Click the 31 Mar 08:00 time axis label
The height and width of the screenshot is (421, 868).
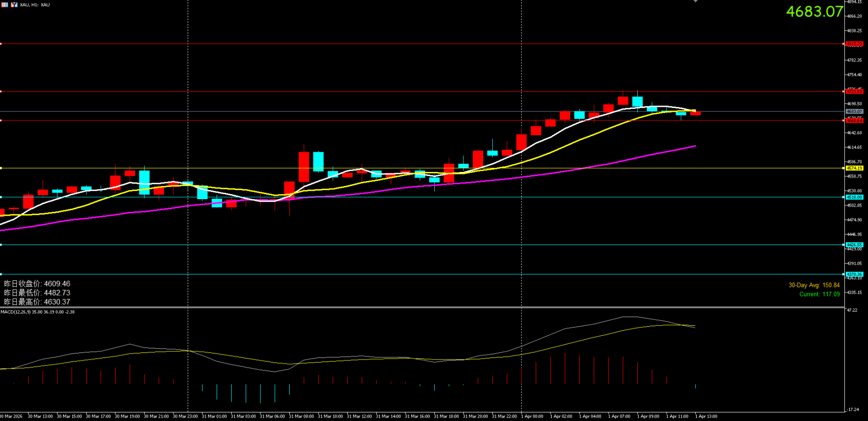[x=301, y=416]
